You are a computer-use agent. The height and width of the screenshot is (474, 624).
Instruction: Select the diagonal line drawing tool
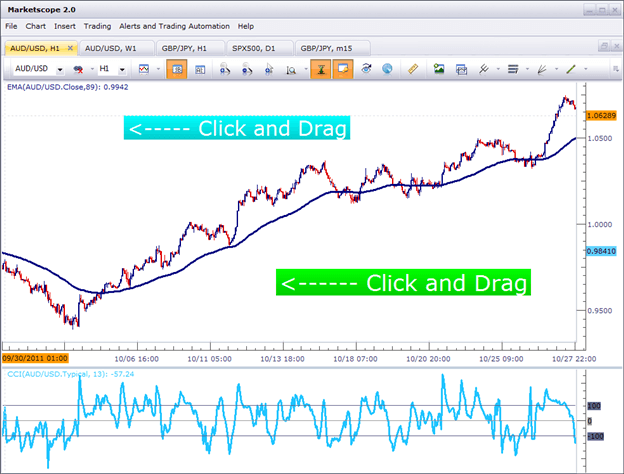tap(571, 69)
